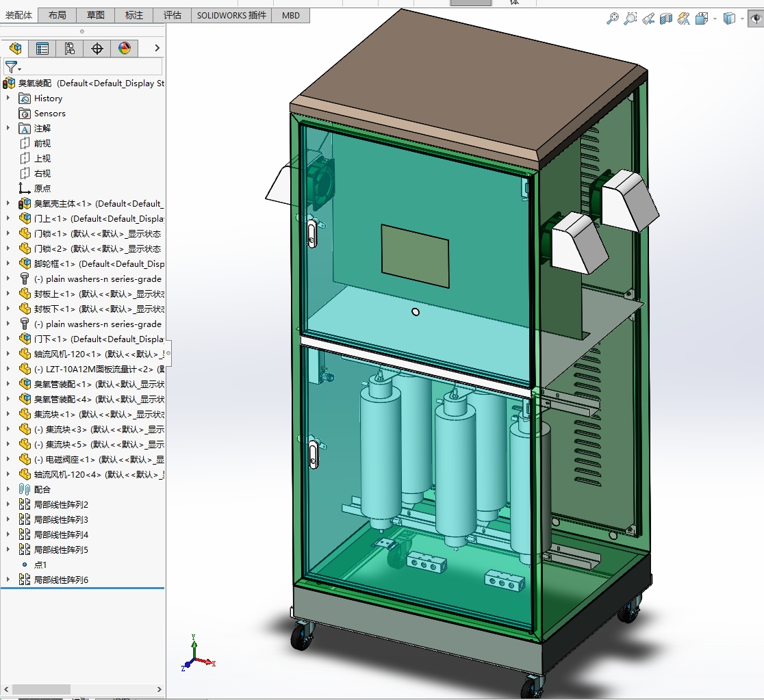
Task: Switch to the 评估 tab
Action: tap(172, 16)
